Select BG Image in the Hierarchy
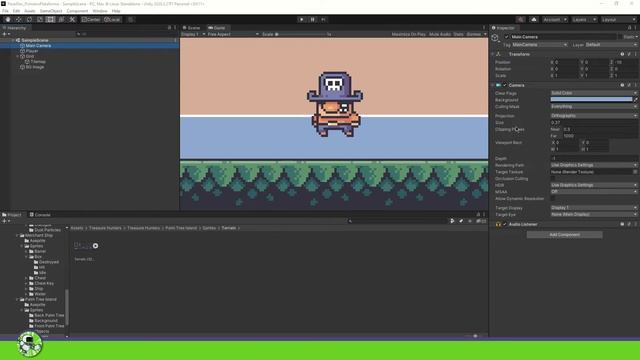The height and width of the screenshot is (360, 640). tap(35, 67)
